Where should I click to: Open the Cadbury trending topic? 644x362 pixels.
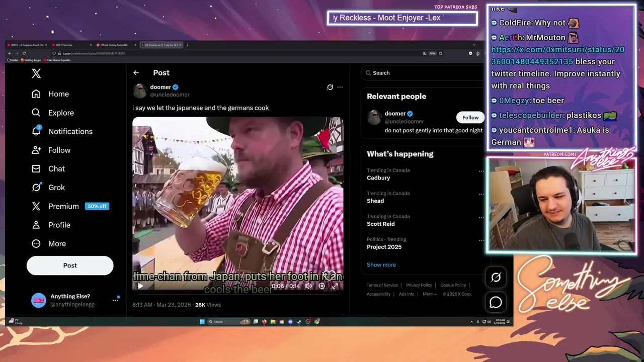point(378,178)
